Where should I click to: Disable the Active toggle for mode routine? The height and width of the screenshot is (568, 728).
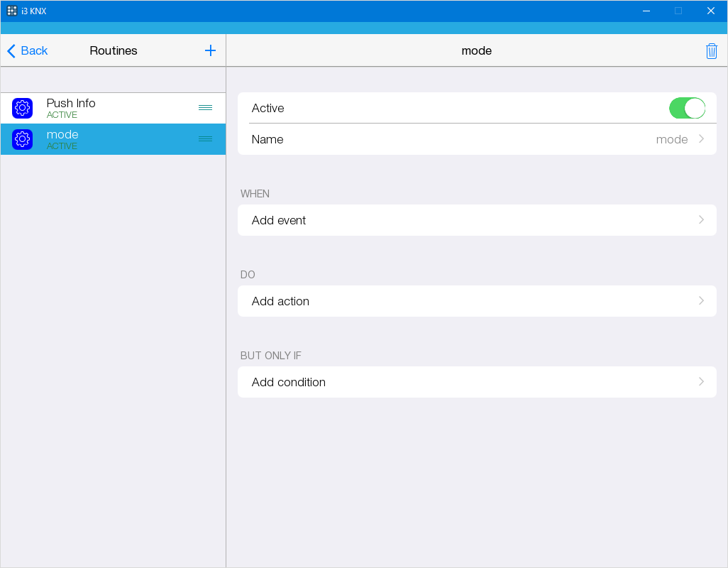coord(687,108)
